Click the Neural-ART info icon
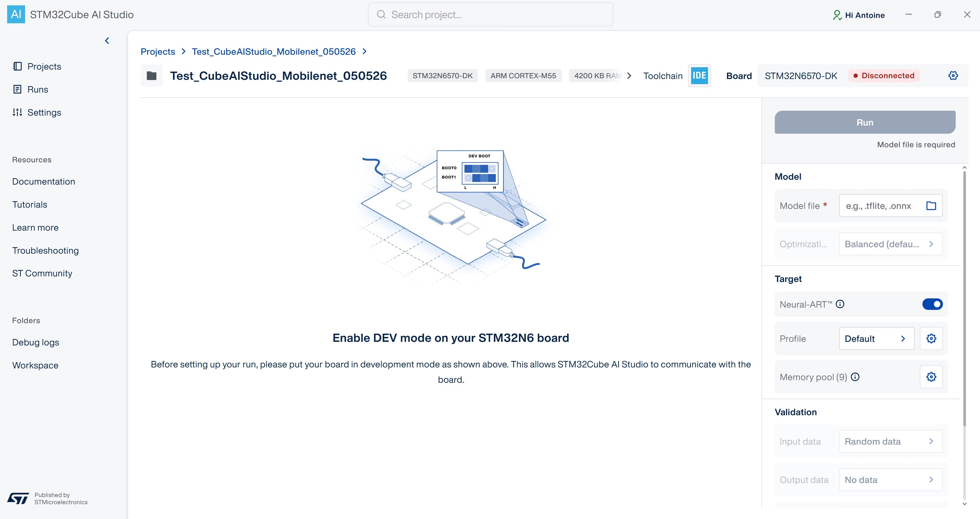 click(x=840, y=304)
